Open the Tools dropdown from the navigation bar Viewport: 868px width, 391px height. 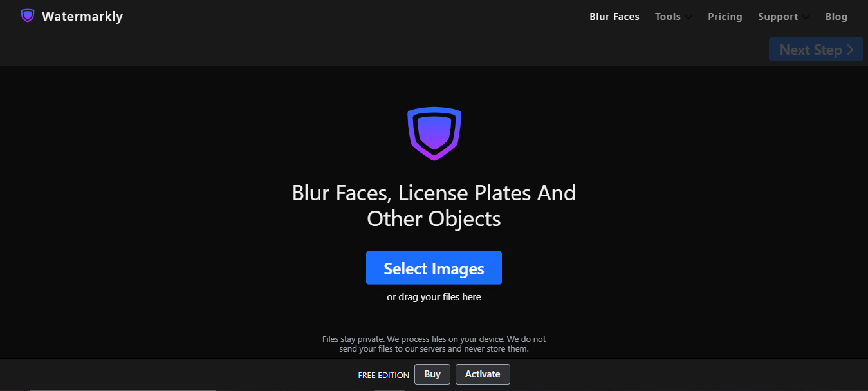click(x=673, y=17)
